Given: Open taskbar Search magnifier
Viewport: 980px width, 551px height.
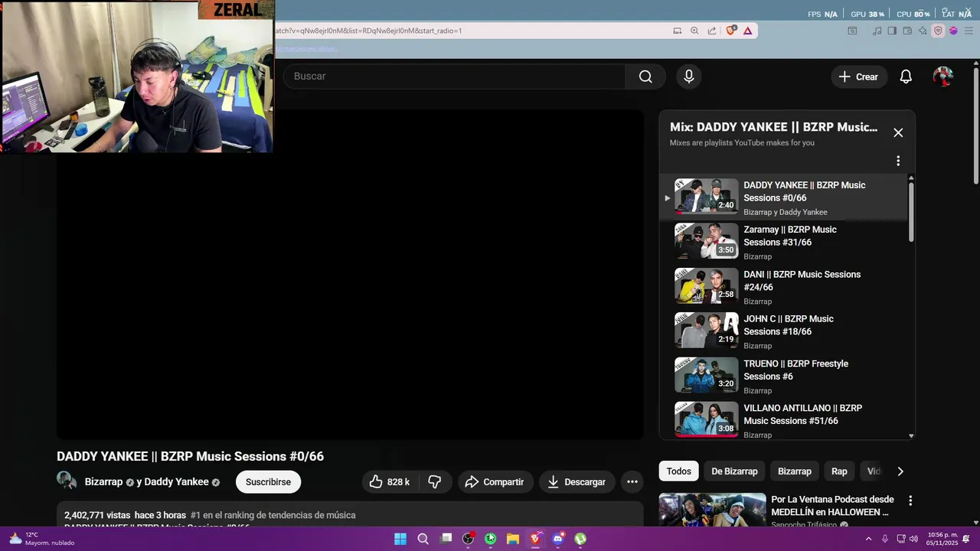Looking at the screenshot, I should (x=423, y=539).
